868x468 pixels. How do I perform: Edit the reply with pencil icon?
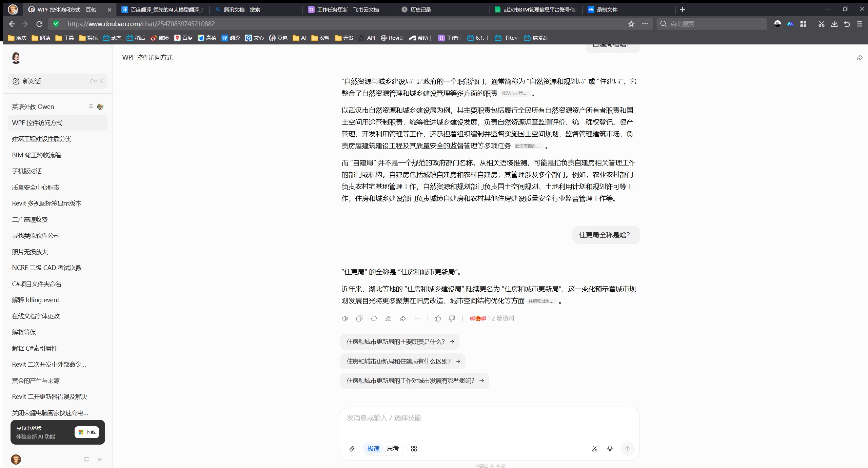pyautogui.click(x=388, y=318)
